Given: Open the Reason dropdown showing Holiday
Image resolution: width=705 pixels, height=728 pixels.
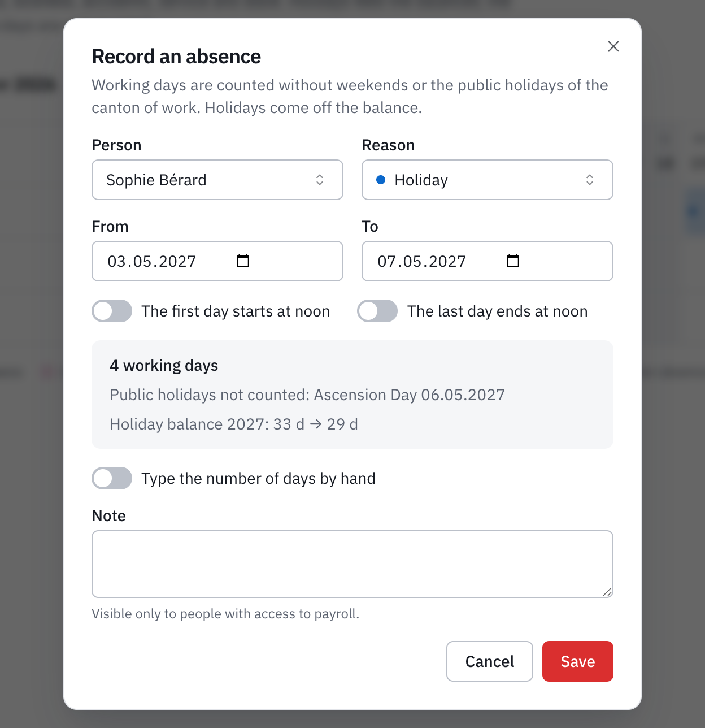Looking at the screenshot, I should pos(488,180).
